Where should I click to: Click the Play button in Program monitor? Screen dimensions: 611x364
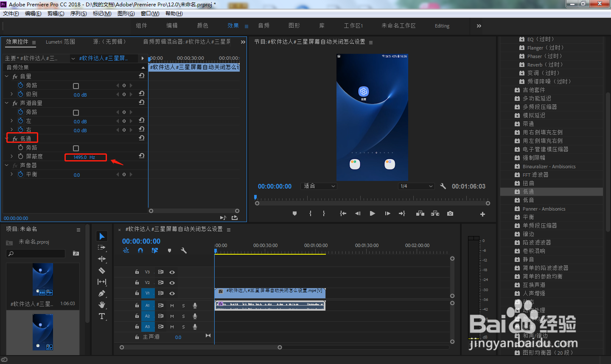point(372,214)
